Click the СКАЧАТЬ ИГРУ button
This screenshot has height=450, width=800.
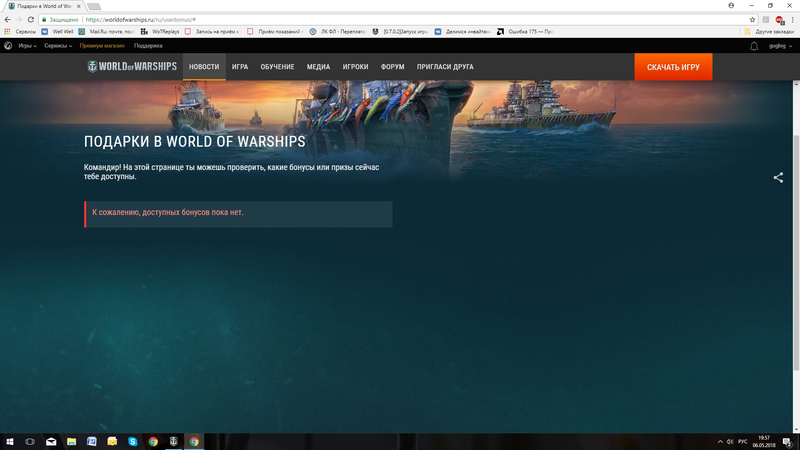pos(673,67)
